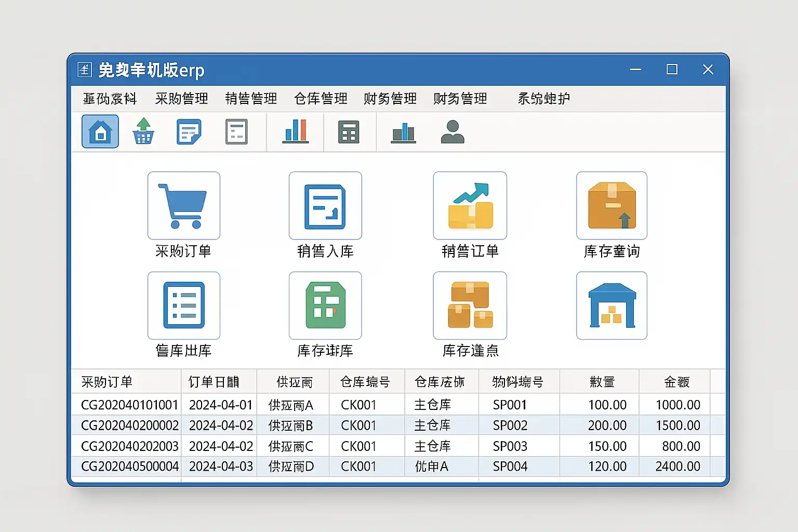
Task: Click the blue note document toolbar icon
Action: click(188, 132)
